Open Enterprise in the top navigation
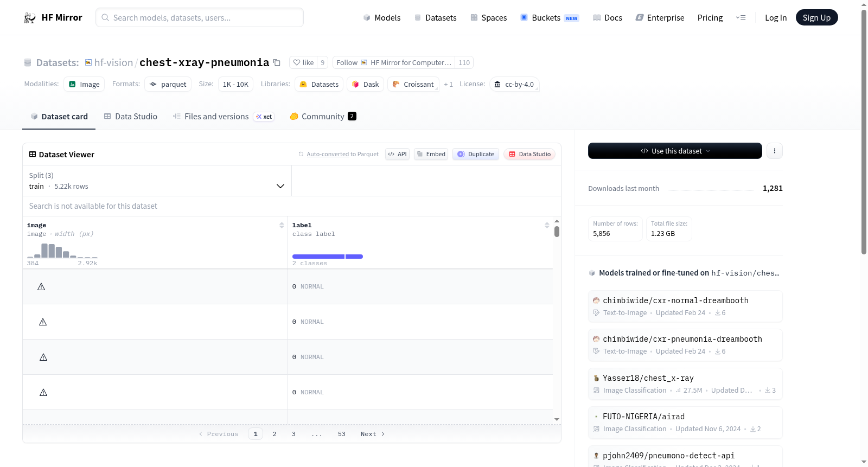This screenshot has height=467, width=868. pos(660,18)
